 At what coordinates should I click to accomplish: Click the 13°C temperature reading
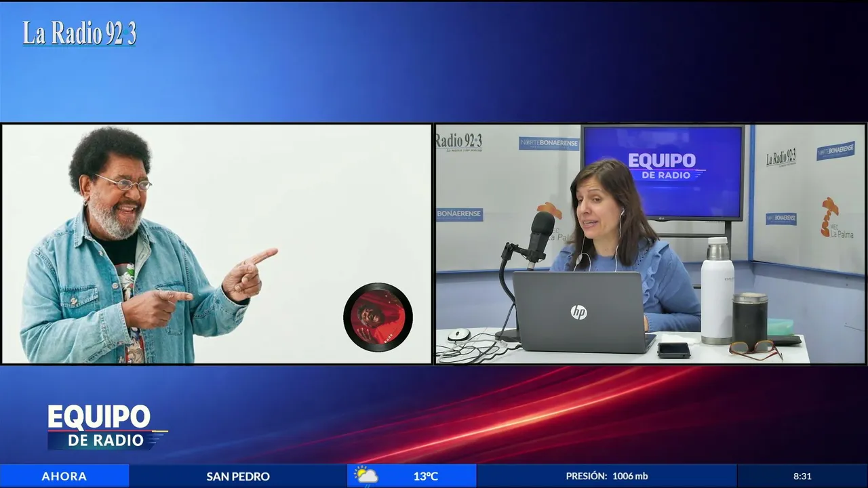coord(425,476)
